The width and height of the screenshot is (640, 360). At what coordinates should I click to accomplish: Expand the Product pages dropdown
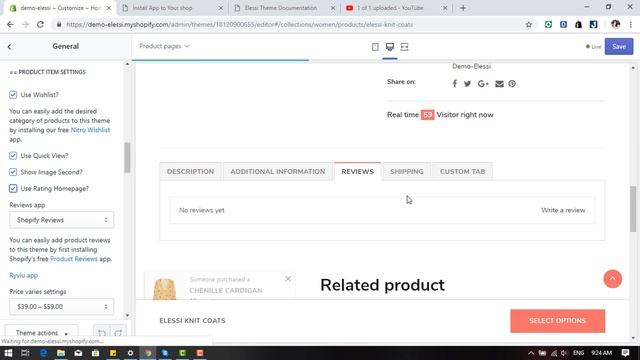click(164, 47)
